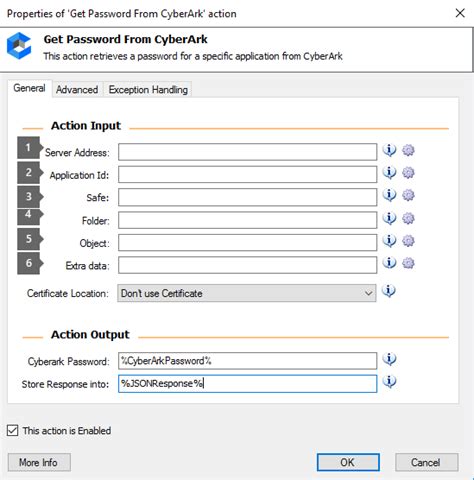Open the Certificate Location dropdown
Viewport: 474px width, 480px height.
247,293
